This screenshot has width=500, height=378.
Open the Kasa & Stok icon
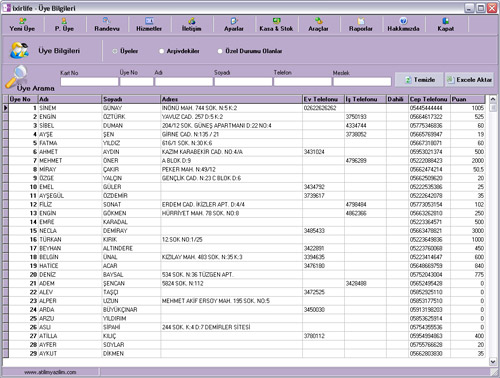(276, 21)
